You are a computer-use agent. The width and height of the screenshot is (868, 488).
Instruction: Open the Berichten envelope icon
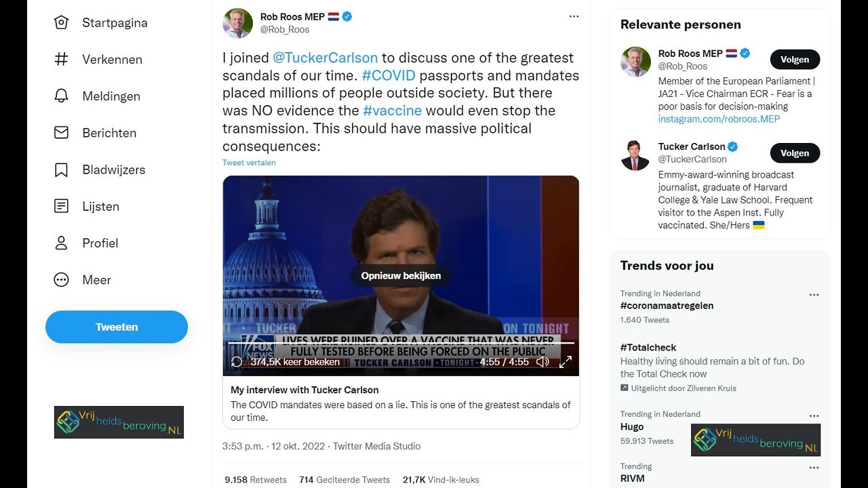point(61,133)
